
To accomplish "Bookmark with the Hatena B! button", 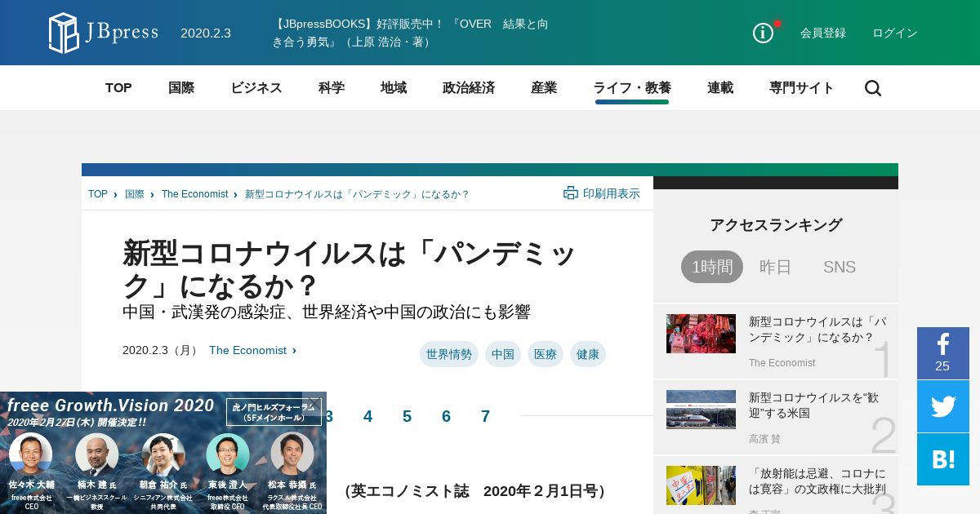I will 943,459.
